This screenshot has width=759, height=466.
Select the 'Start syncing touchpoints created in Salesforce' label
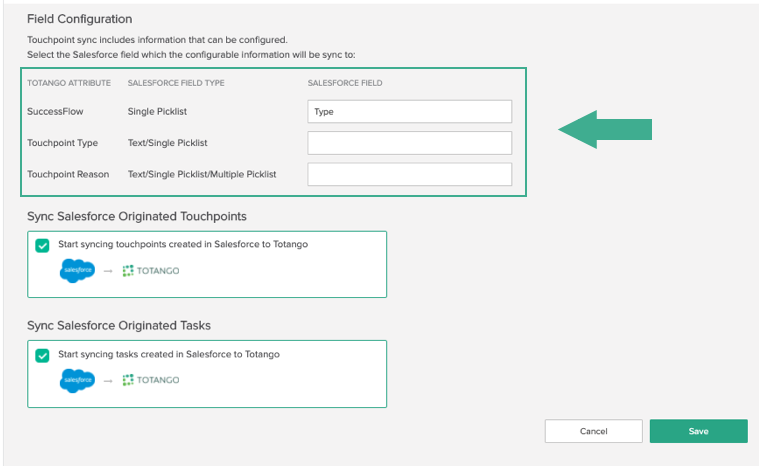pos(183,244)
